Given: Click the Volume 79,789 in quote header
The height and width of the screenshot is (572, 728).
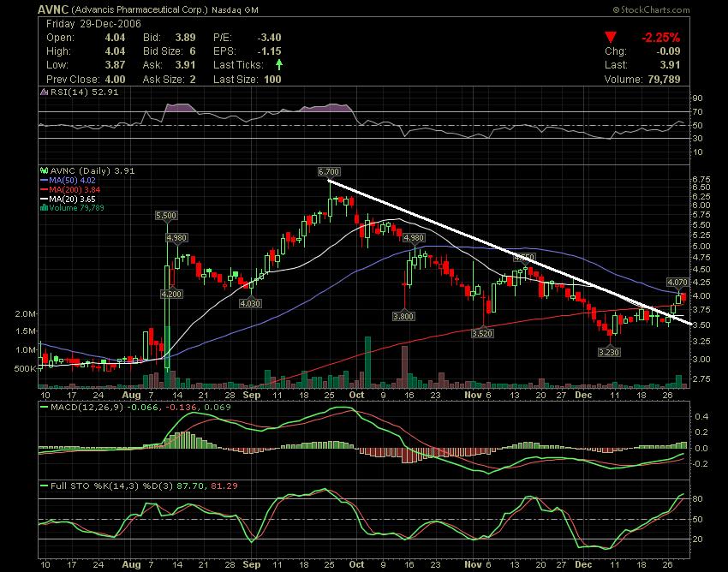Looking at the screenshot, I should (642, 79).
